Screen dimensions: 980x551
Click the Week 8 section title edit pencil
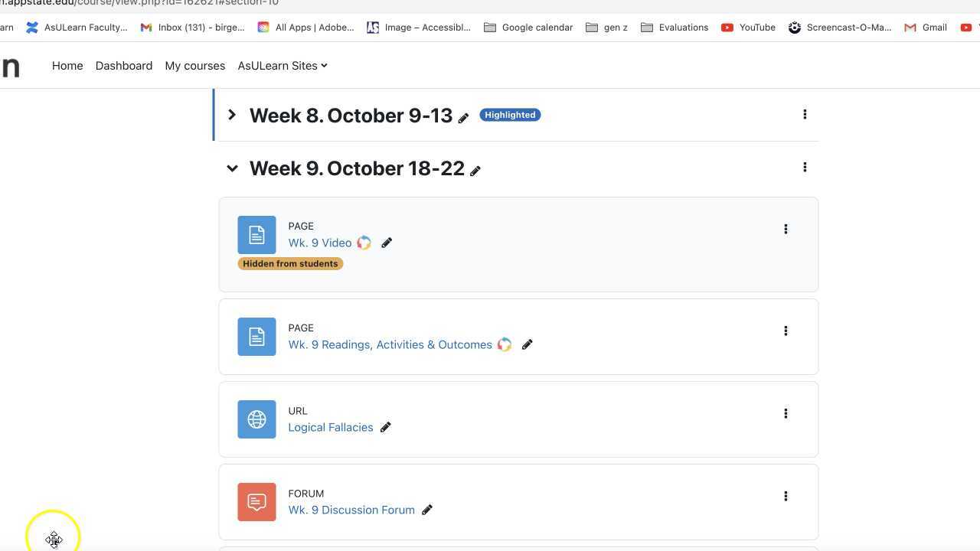[463, 118]
